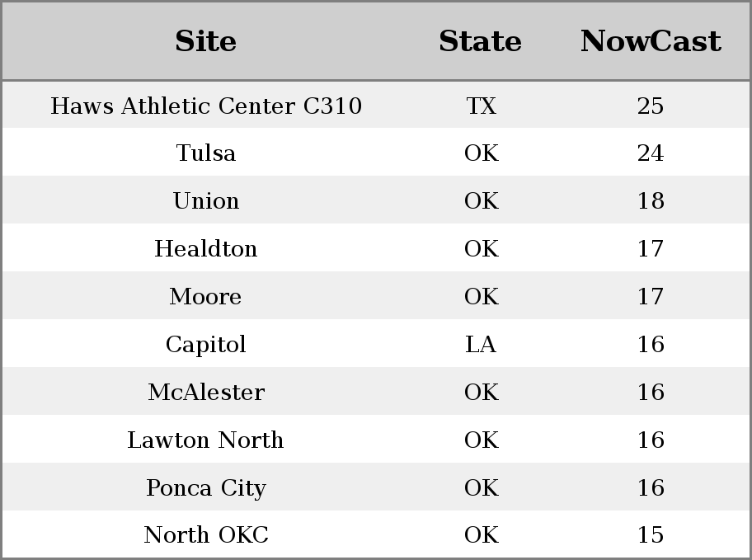Select the NowCast value 25
The height and width of the screenshot is (560, 752).
651,106
